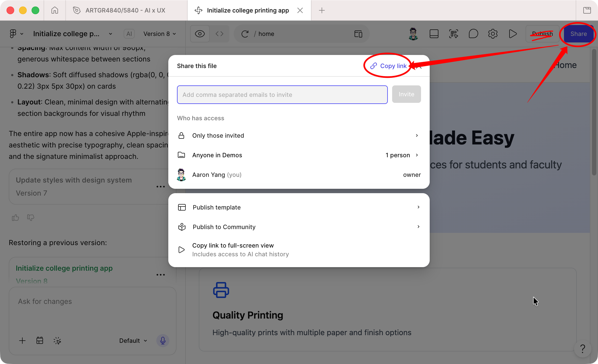Reload the preview with refresh icon
The height and width of the screenshot is (364, 598).
pyautogui.click(x=245, y=34)
